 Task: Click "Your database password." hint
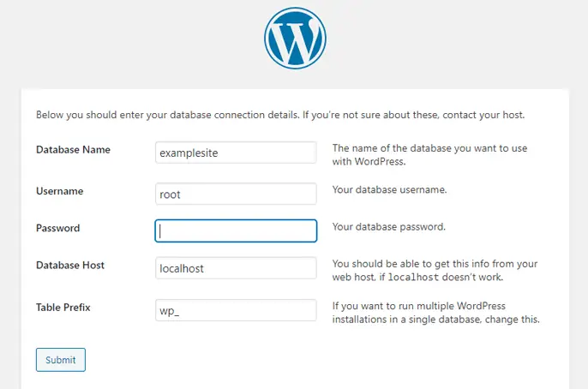[x=389, y=227]
